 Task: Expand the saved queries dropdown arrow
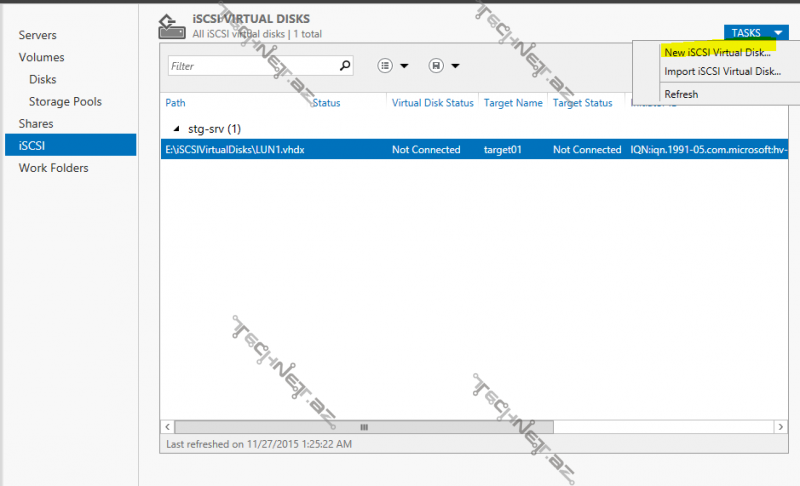455,67
